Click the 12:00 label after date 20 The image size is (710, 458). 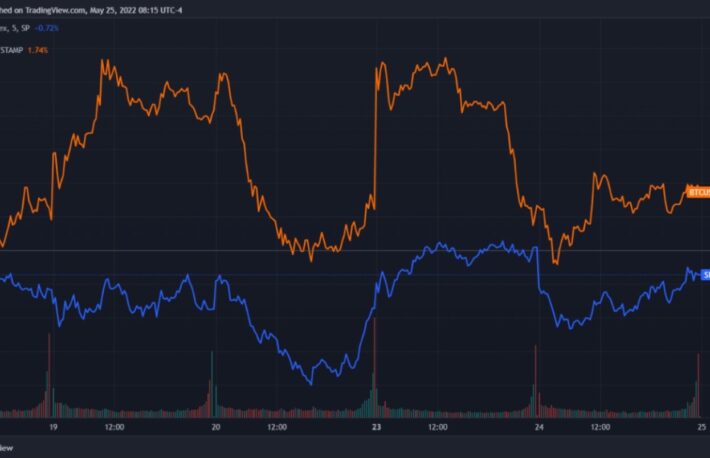[x=277, y=427]
